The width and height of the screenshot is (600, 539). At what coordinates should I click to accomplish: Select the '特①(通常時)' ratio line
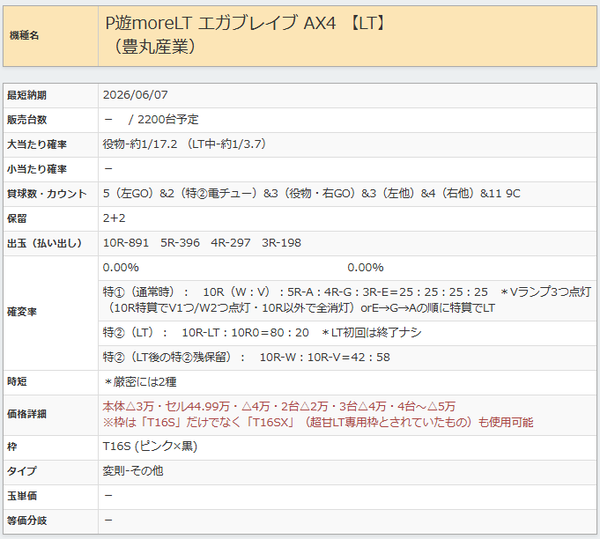(347, 300)
